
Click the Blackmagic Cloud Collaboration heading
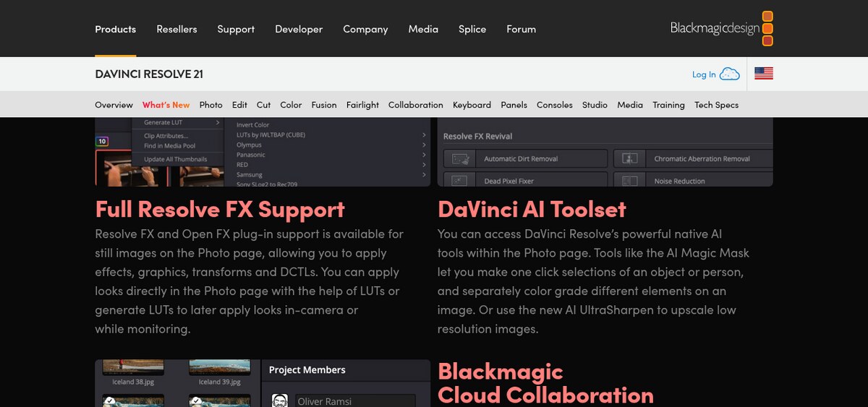[545, 383]
